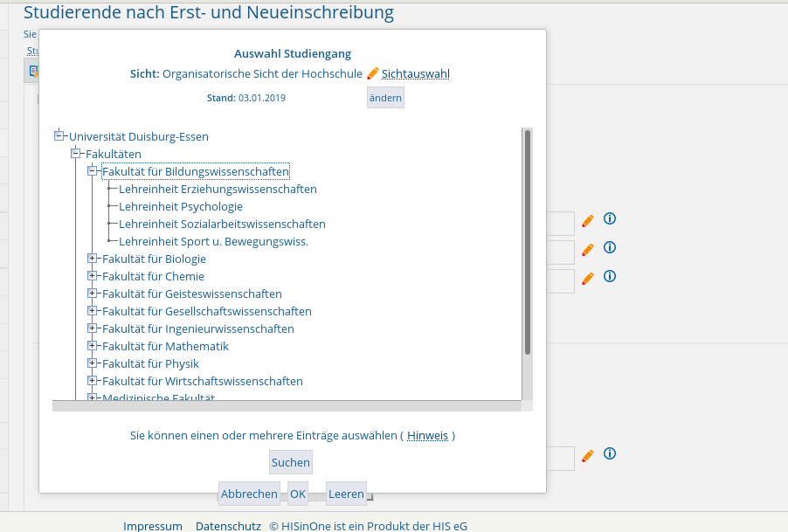
Task: Click the first pencil edit icon right of dialog
Action: click(x=587, y=220)
